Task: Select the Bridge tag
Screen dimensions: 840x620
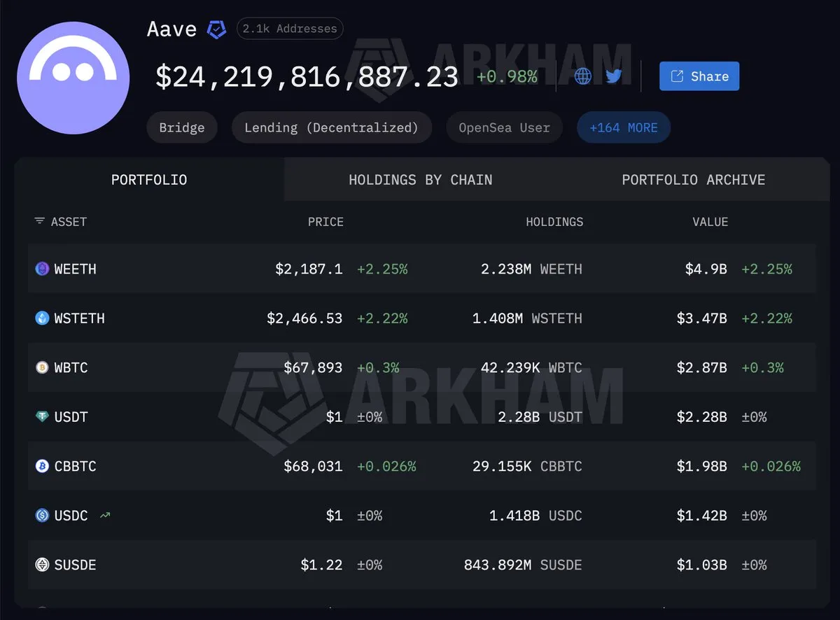Action: 182,128
